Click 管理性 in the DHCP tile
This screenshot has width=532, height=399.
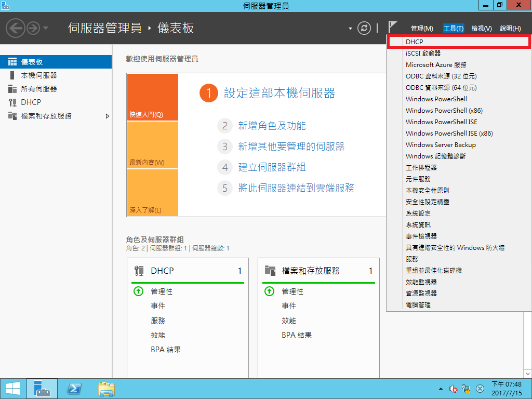[x=162, y=291]
